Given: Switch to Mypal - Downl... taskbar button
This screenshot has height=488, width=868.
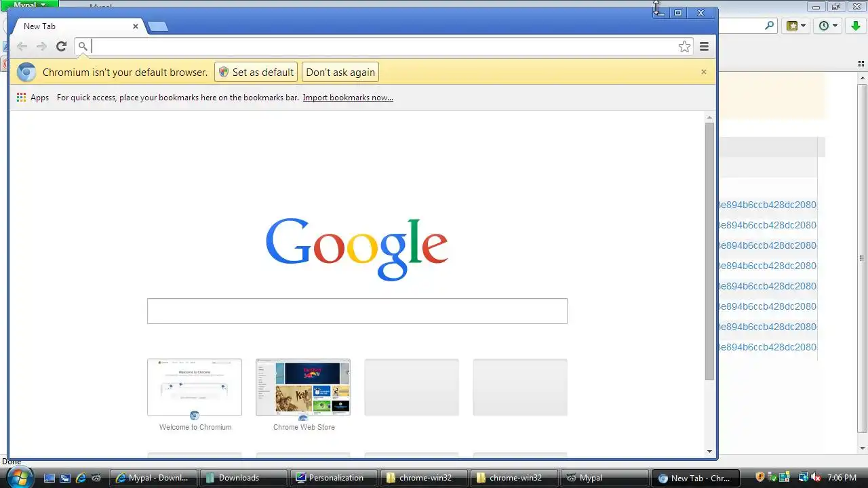Looking at the screenshot, I should pyautogui.click(x=154, y=478).
